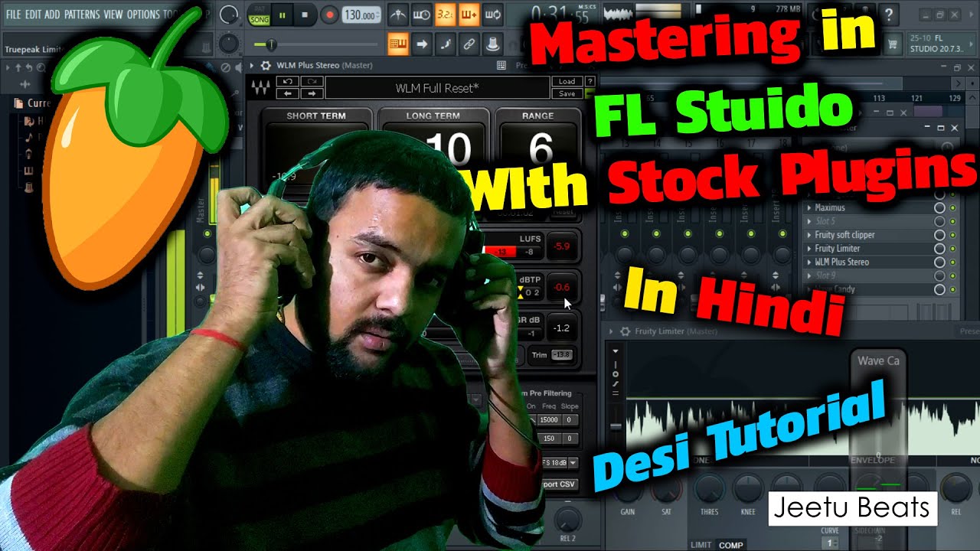
Task: Click the 15000 frequency field
Action: (x=548, y=419)
